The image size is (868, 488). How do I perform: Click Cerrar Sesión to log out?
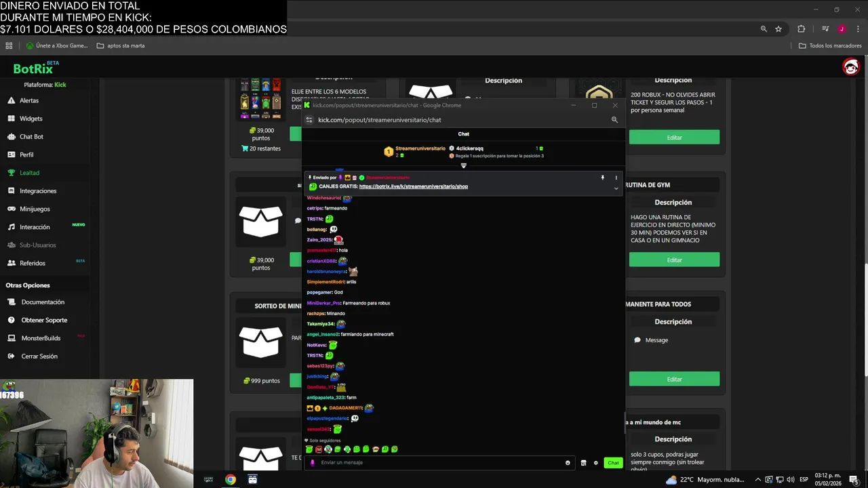tap(39, 357)
